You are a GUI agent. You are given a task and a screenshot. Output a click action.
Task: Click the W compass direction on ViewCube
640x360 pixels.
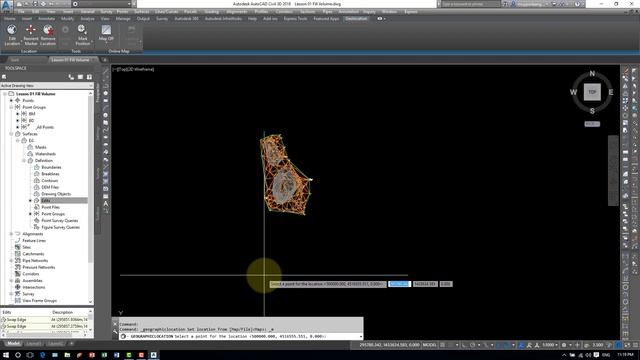pyautogui.click(x=573, y=92)
